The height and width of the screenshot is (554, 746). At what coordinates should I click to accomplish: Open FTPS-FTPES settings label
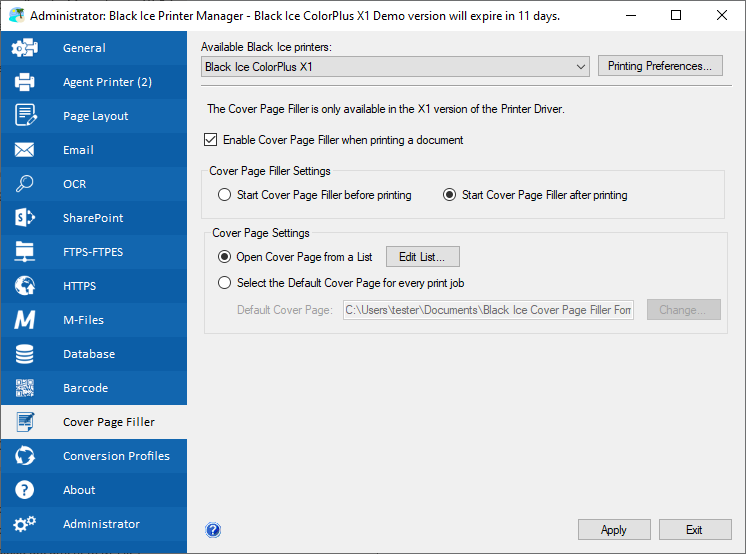click(93, 252)
